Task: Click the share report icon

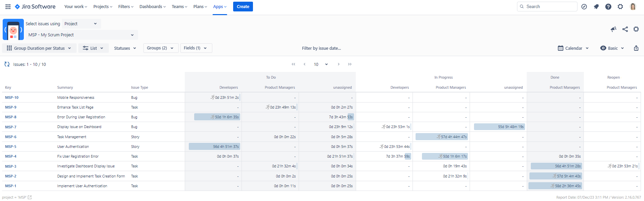Action: tap(625, 29)
